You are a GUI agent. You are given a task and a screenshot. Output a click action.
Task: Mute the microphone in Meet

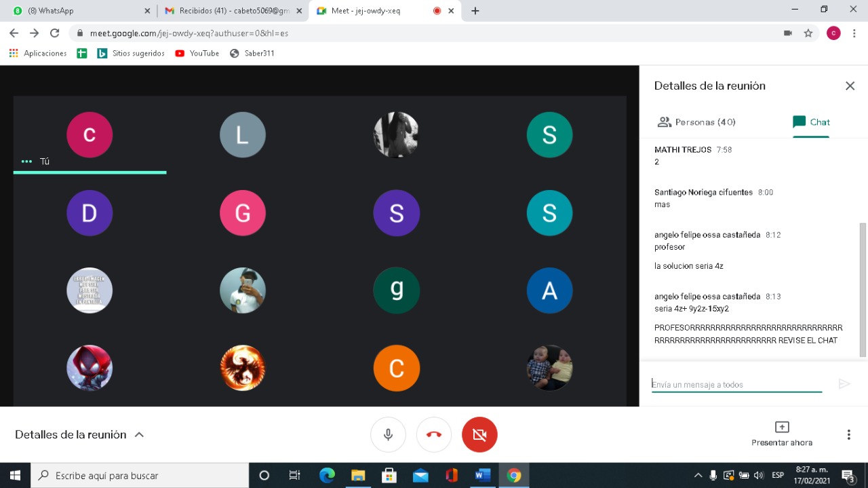point(388,434)
